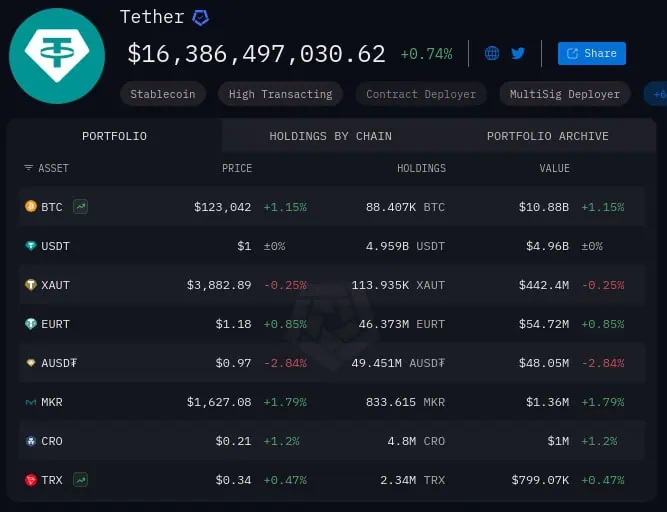Select the Stablecoin tag

point(163,94)
